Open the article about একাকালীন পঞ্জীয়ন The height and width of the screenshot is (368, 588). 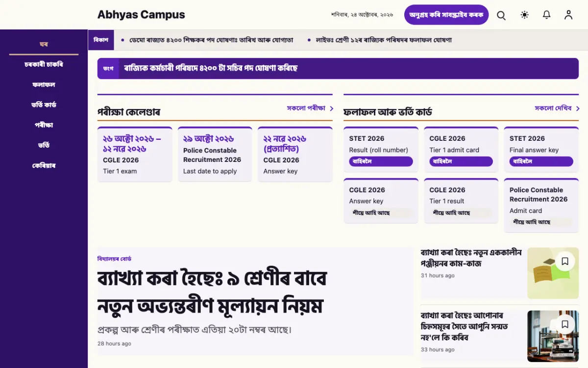(x=471, y=258)
